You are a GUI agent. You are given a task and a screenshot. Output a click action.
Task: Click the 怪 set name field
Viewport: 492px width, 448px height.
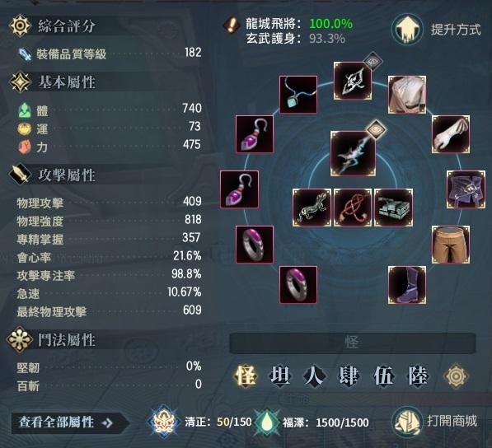click(x=353, y=343)
